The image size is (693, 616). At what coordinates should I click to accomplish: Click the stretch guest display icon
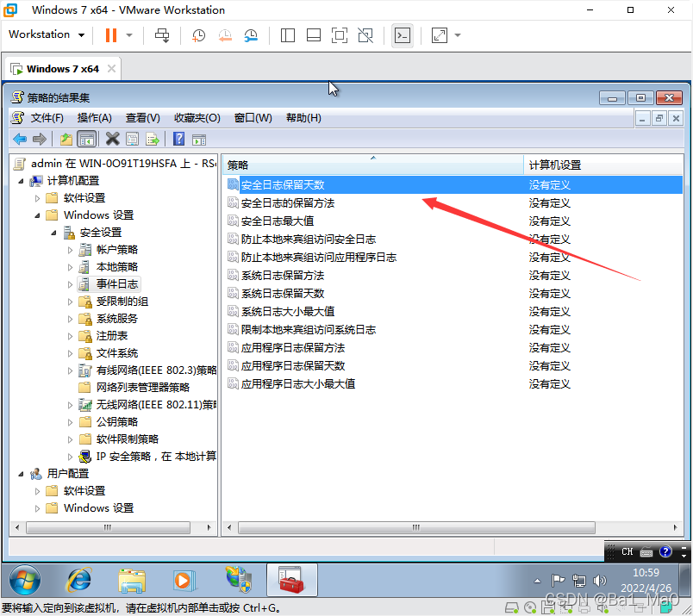coord(440,35)
